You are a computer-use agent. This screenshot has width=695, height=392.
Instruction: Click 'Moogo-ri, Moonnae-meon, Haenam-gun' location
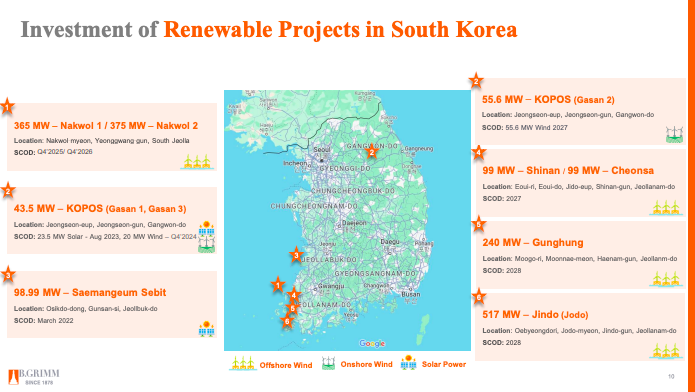coord(596,259)
